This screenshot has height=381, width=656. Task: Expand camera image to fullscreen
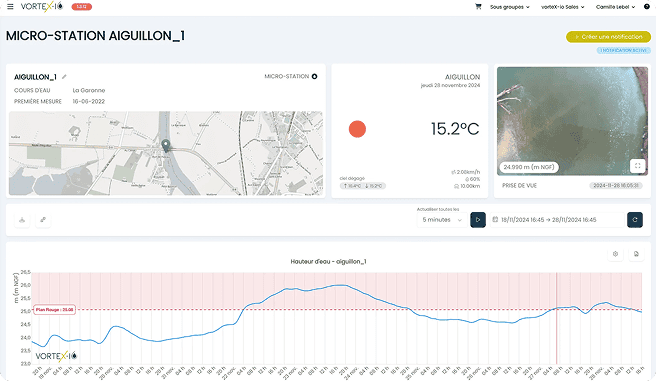point(638,166)
